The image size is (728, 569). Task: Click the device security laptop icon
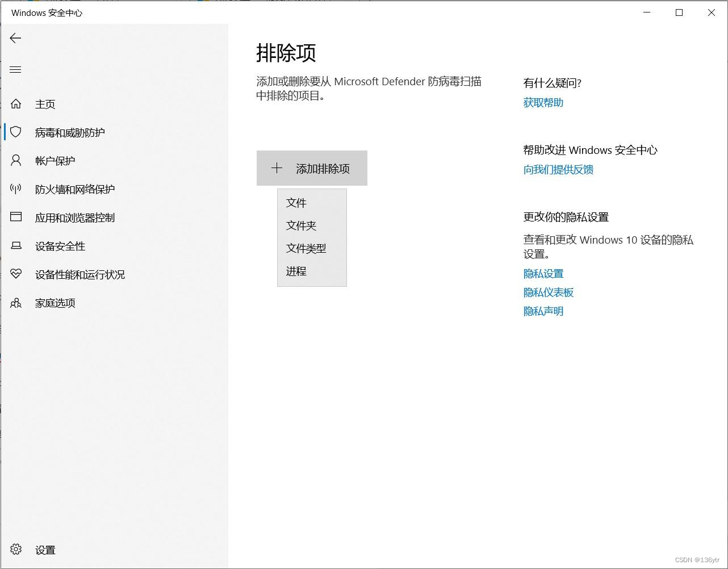pos(16,245)
